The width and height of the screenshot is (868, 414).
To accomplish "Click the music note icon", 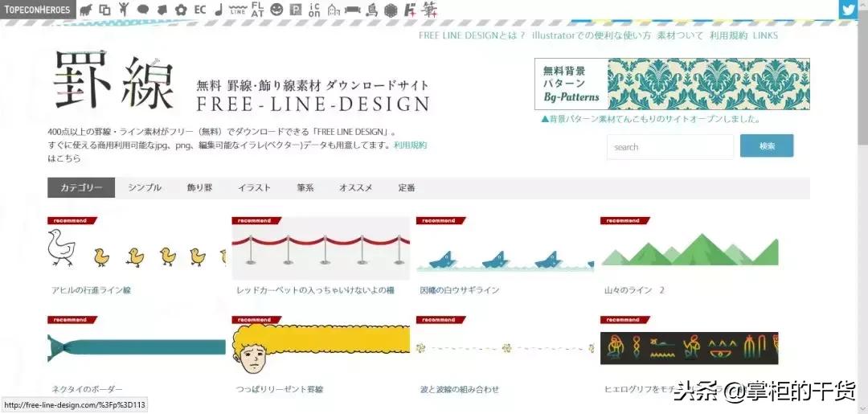I will [x=219, y=10].
